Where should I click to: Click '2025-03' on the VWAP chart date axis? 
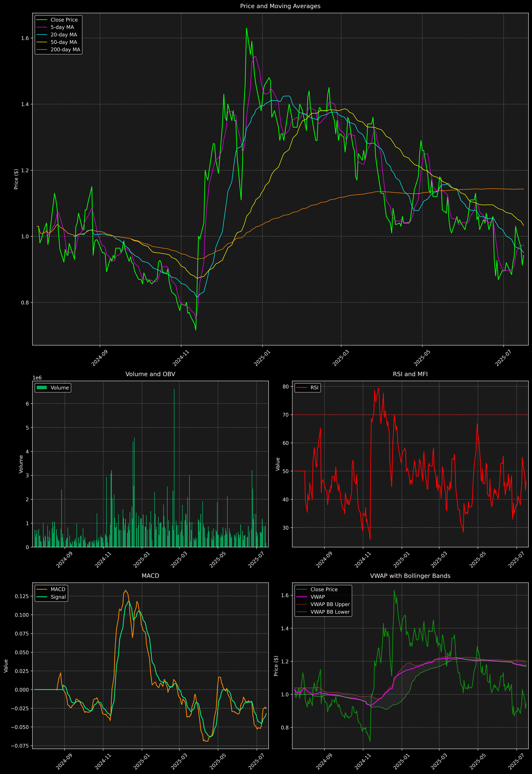439,761
